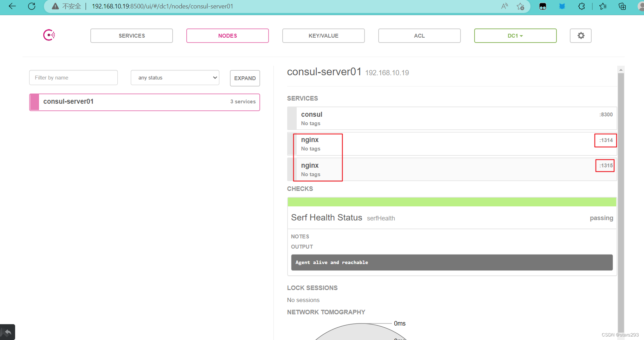Open read aloud icon in address bar
This screenshot has width=644, height=340.
504,6
